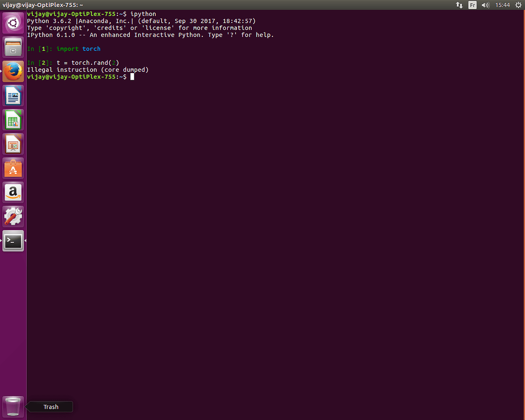
Task: Show calendar by clicking 15:44 clock
Action: pyautogui.click(x=502, y=5)
